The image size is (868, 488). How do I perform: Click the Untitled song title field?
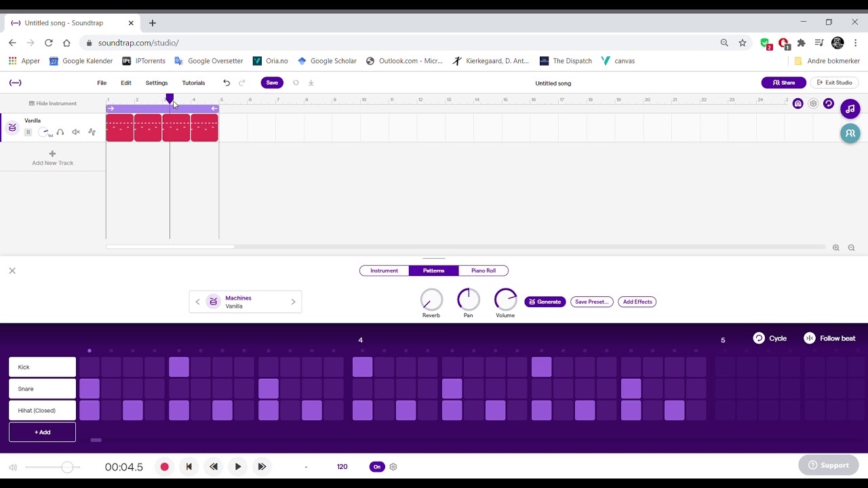point(553,83)
